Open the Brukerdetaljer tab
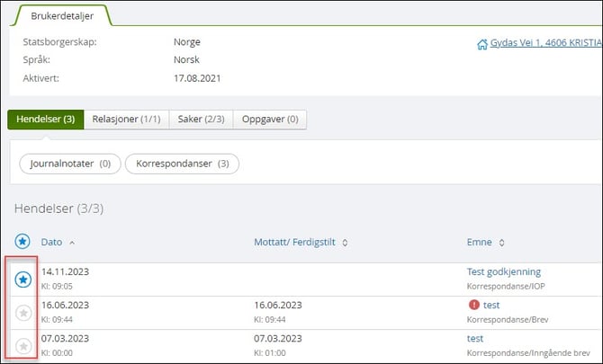 (61, 15)
